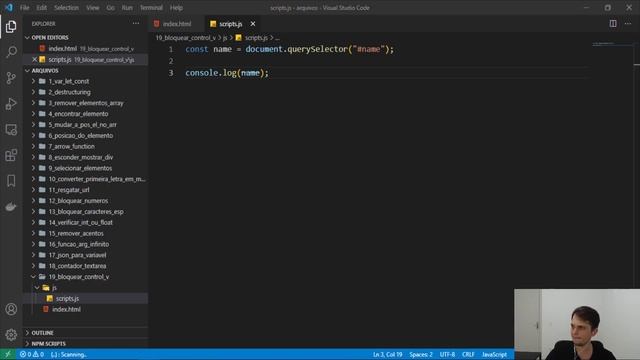Click the VS Code logo icon

pos(9,7)
